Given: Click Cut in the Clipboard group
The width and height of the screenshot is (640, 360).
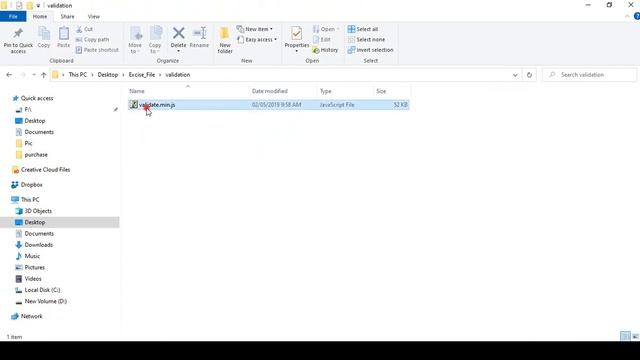Looking at the screenshot, I should [84, 29].
